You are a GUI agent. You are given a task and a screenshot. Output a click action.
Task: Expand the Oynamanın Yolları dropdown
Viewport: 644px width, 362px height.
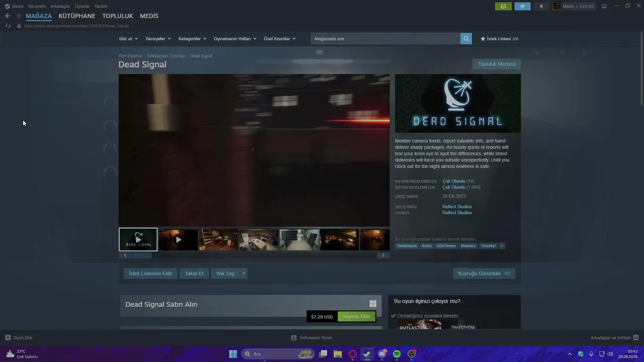(235, 39)
